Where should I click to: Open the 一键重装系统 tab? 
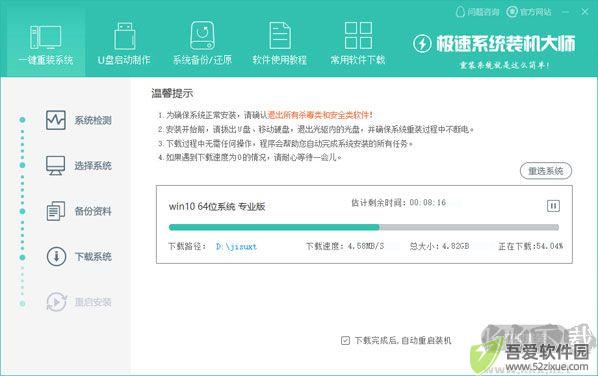click(x=46, y=44)
